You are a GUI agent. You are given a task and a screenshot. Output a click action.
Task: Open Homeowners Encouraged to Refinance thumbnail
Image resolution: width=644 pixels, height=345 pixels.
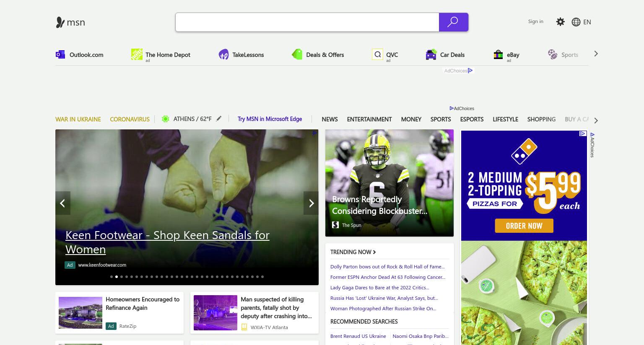pyautogui.click(x=80, y=313)
